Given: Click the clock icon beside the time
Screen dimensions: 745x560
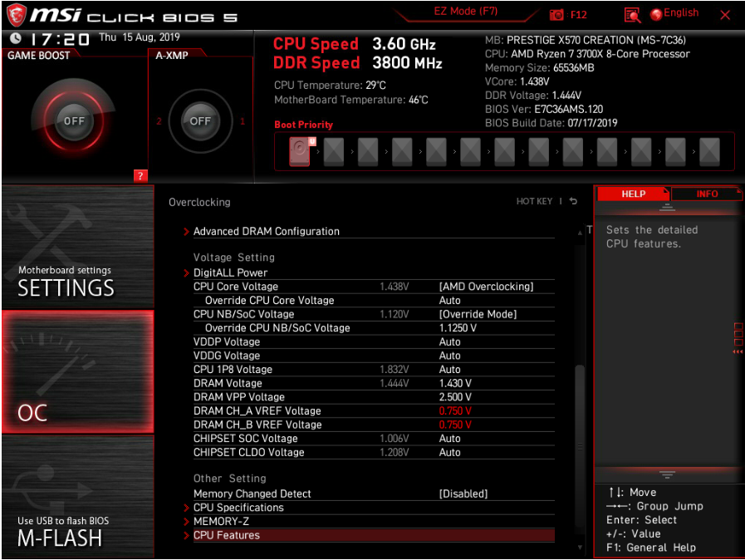Looking at the screenshot, I should tap(15, 38).
